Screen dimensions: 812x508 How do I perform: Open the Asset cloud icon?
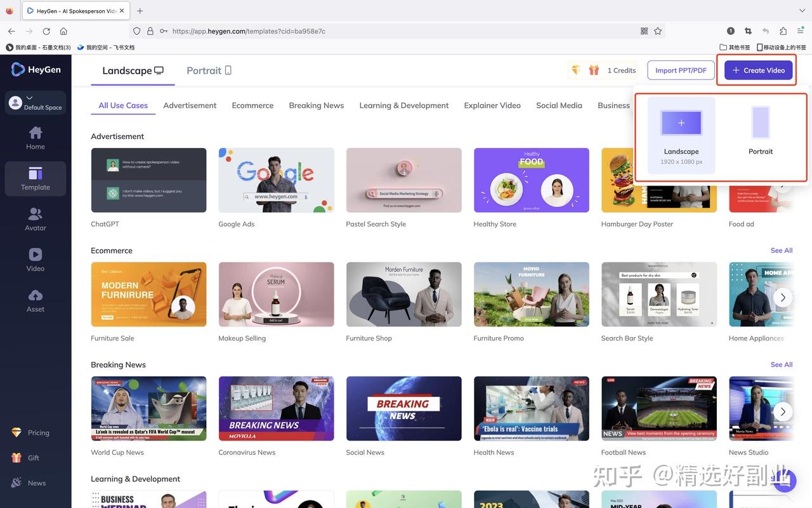(x=36, y=300)
